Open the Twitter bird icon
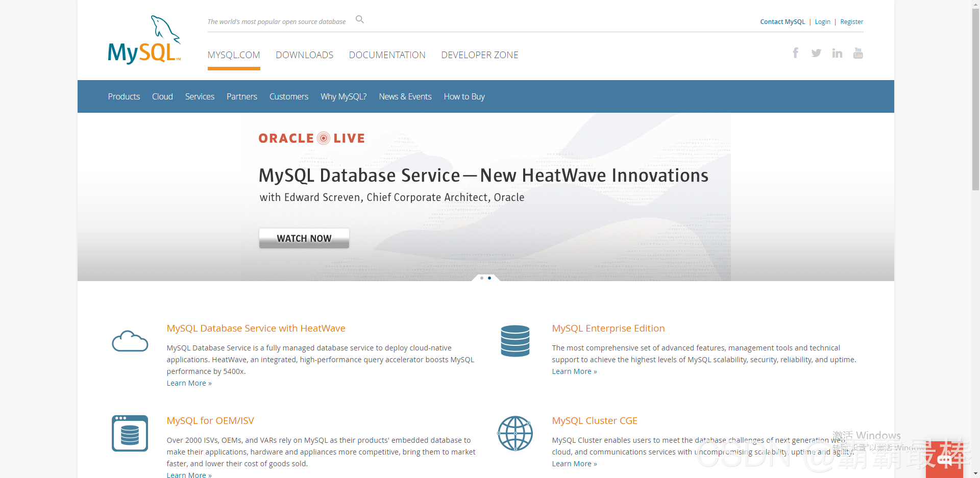Viewport: 980px width, 478px height. point(816,53)
